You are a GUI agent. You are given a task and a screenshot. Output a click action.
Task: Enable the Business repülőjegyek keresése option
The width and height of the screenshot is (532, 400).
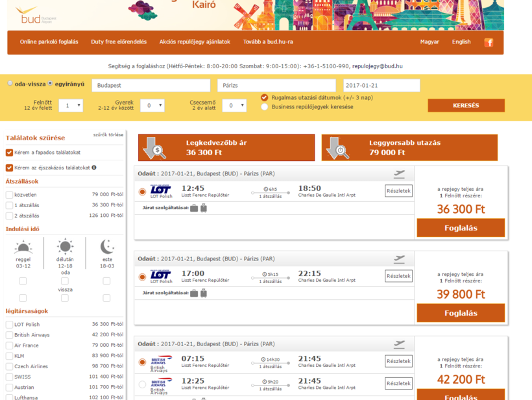265,106
